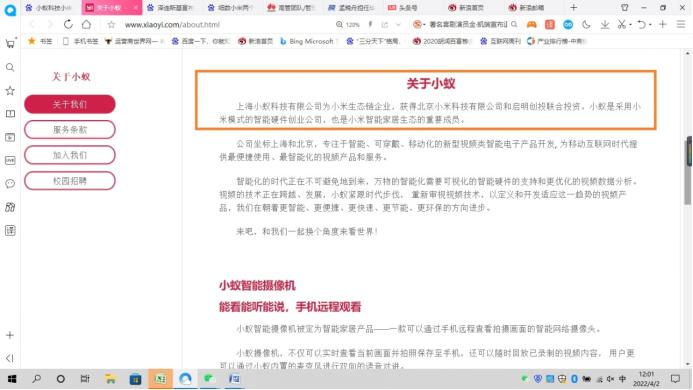
Task: Click the zoom 120% indicator
Action: point(348,25)
